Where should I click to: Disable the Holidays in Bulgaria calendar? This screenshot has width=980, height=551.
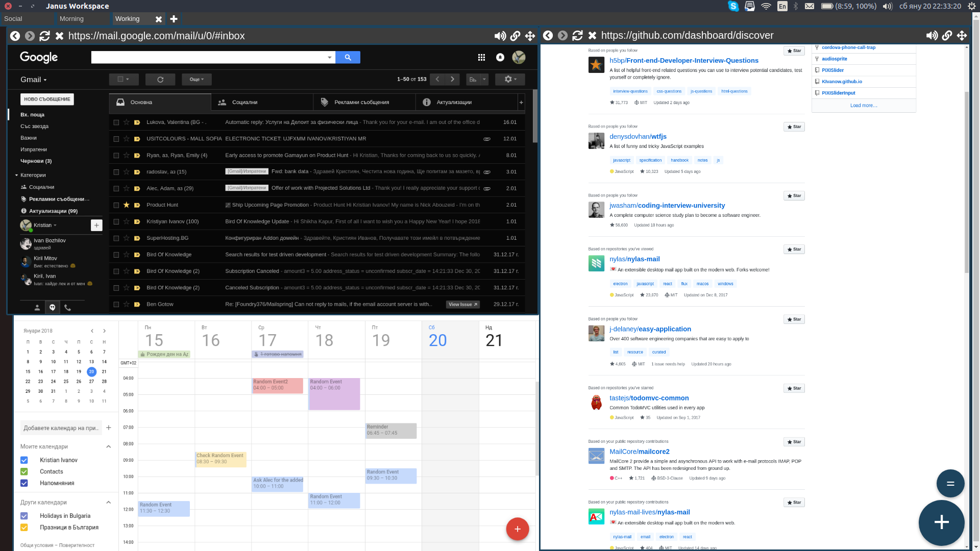tap(23, 516)
